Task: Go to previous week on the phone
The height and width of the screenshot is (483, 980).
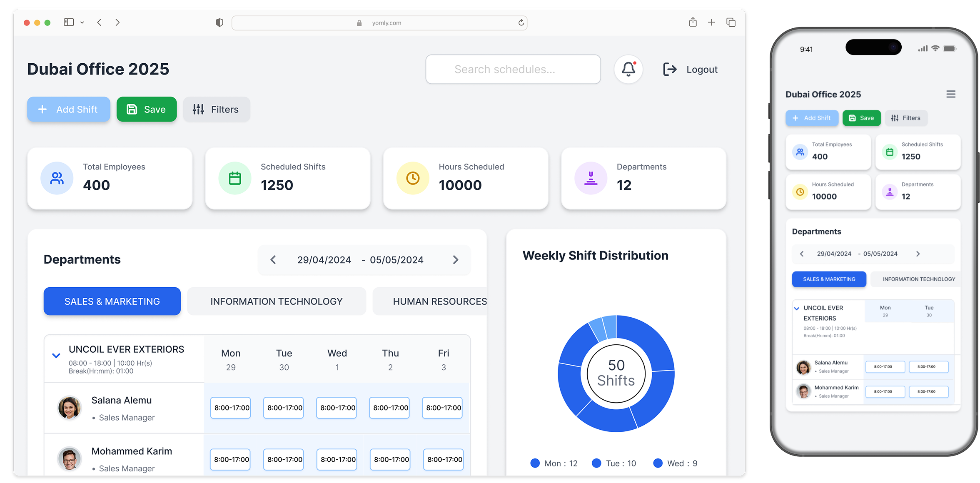Action: pos(802,254)
